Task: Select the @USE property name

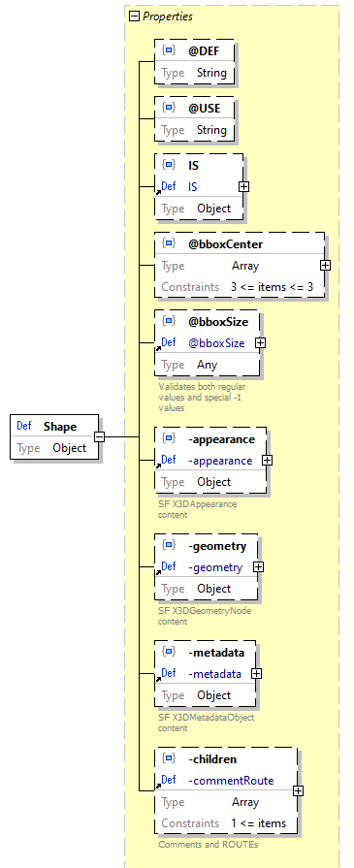Action: (205, 108)
